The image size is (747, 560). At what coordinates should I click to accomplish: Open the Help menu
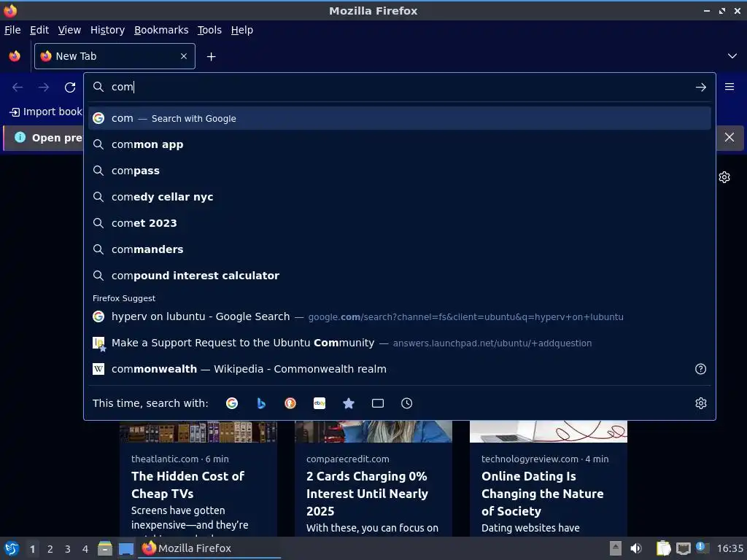click(242, 30)
